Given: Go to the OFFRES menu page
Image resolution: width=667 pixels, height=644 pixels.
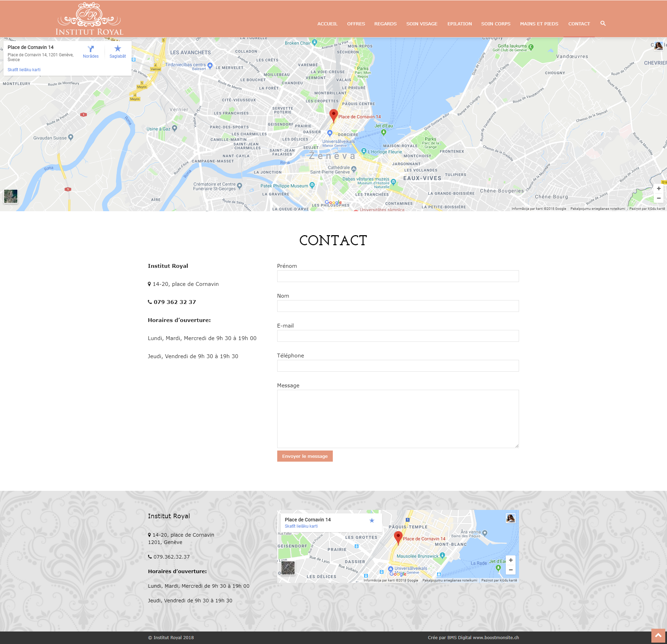Looking at the screenshot, I should click(x=356, y=24).
